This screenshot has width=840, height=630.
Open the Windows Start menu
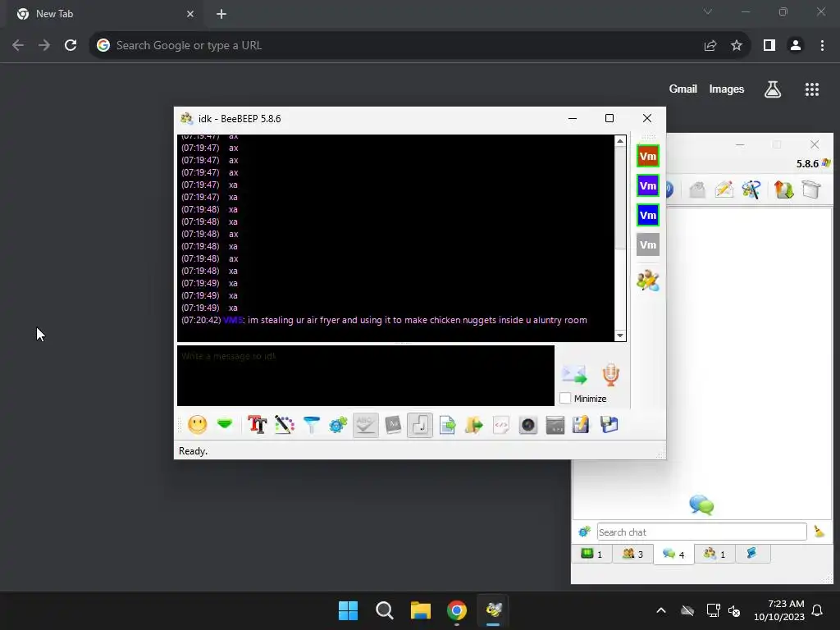click(348, 610)
